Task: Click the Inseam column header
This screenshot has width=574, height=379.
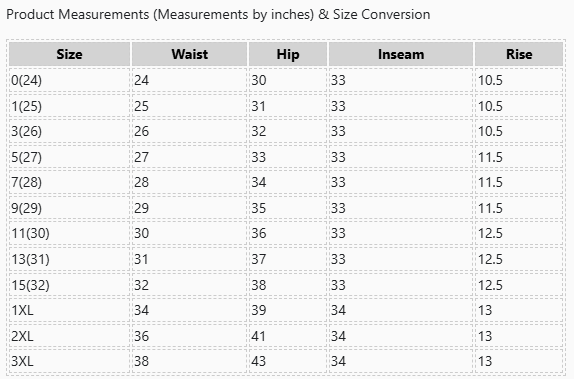Action: point(401,54)
